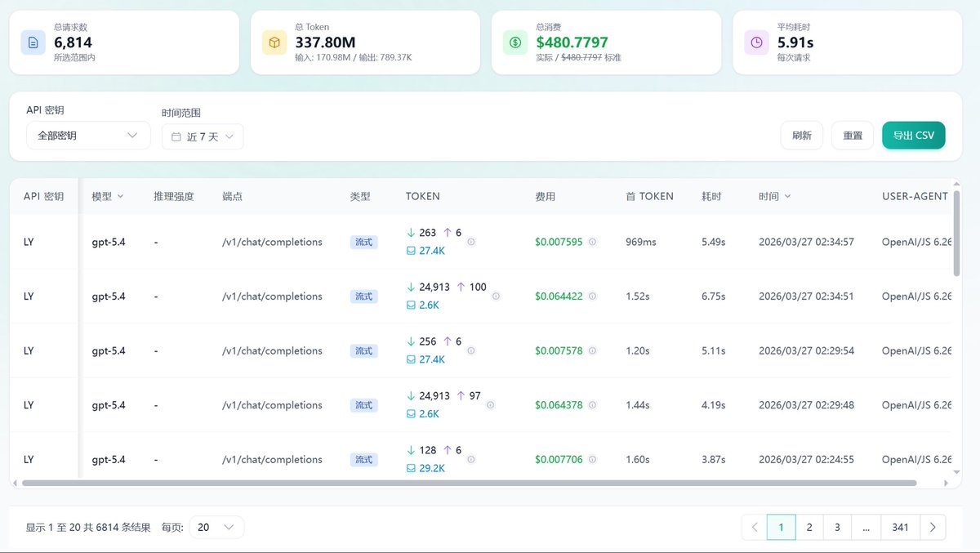Jump to page 341 in pagination

click(900, 528)
